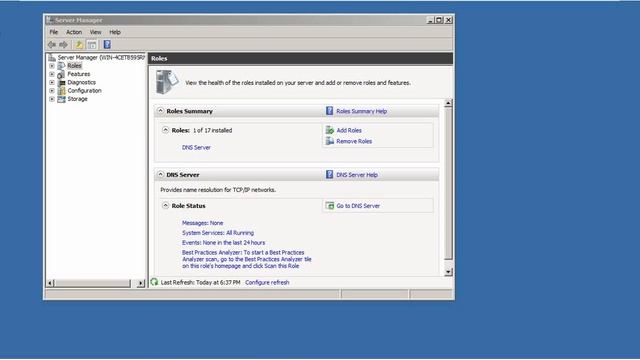Toggle the Show/Hide console tree toolbar icon
The image size is (640, 360).
point(92,44)
